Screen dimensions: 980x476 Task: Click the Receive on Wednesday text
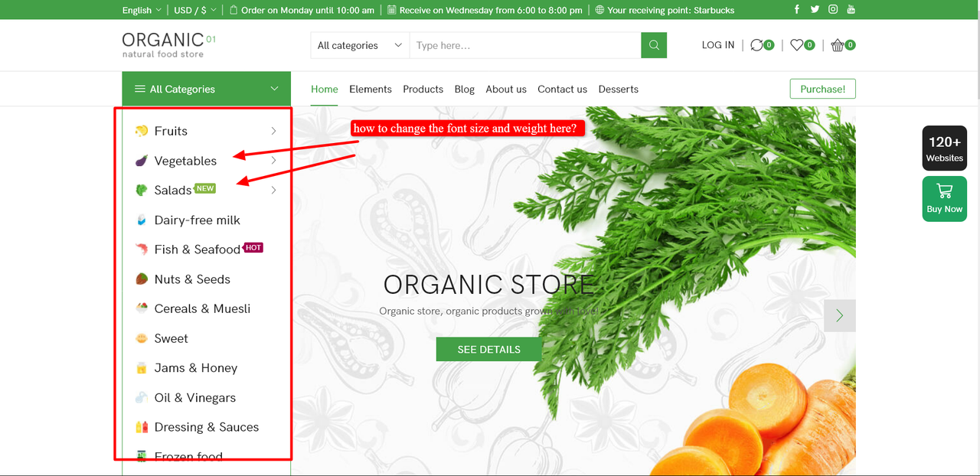click(x=491, y=10)
